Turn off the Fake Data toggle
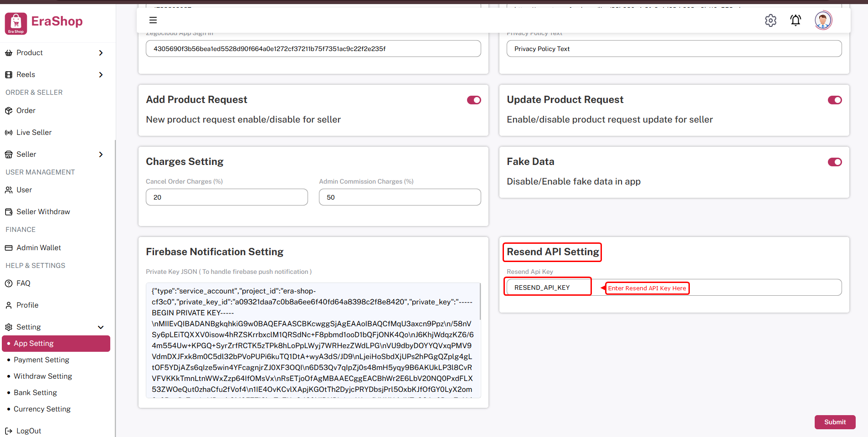 (835, 162)
